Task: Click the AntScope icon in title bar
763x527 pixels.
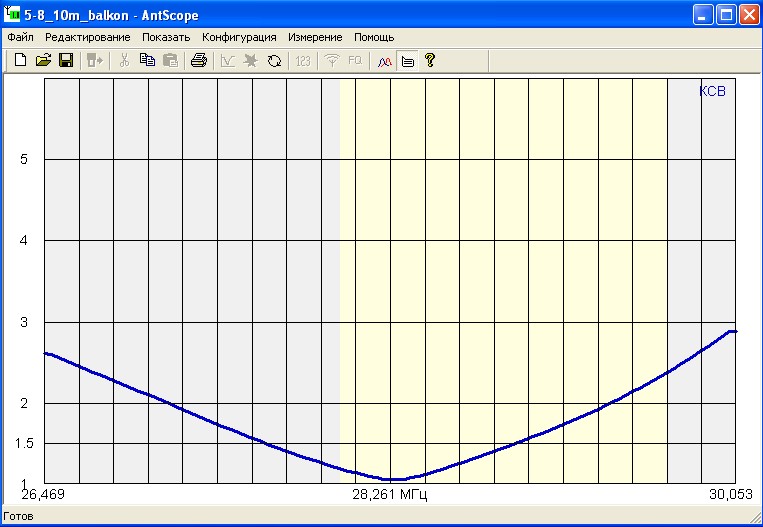Action: pos(14,14)
